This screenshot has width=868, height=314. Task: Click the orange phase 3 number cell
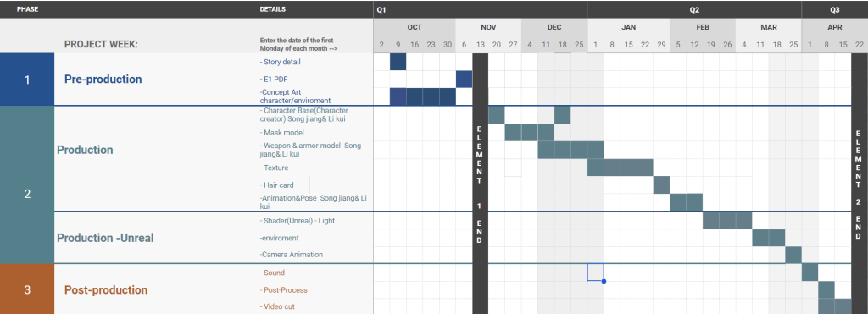tap(27, 289)
